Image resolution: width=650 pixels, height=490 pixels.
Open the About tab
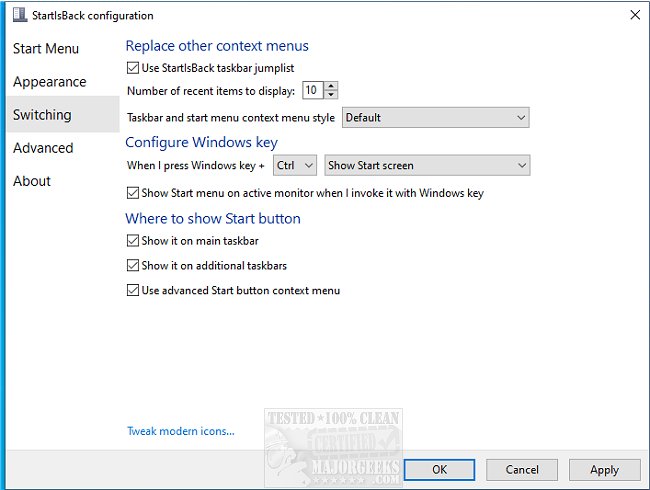[32, 181]
